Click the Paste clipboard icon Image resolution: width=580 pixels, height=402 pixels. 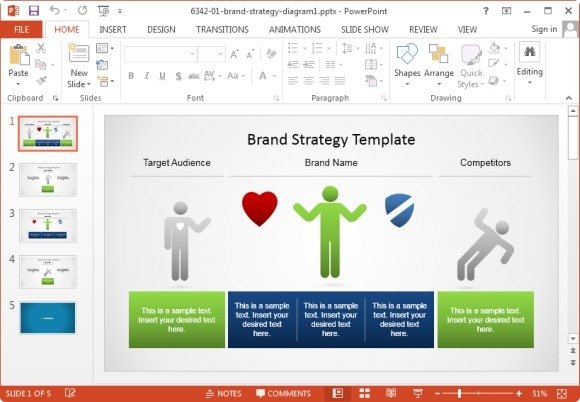[19, 55]
